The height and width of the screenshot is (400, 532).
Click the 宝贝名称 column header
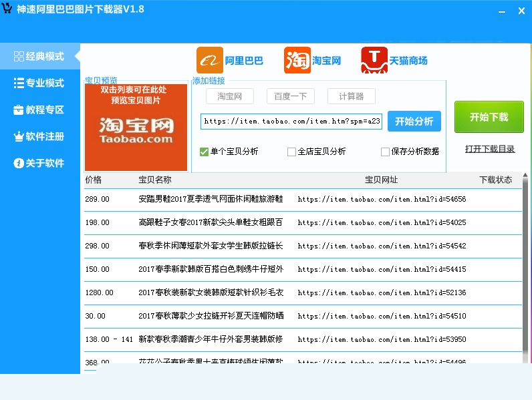pos(154,180)
